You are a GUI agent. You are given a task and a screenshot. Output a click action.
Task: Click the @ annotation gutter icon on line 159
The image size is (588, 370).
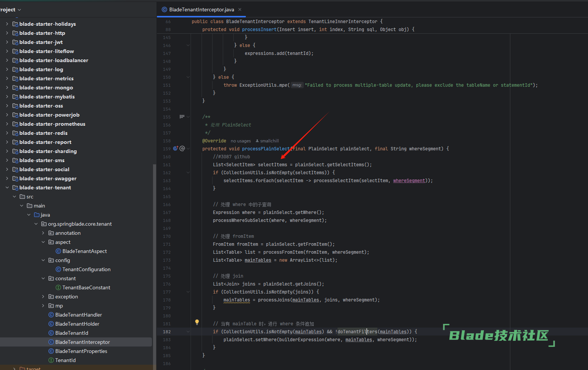click(182, 148)
